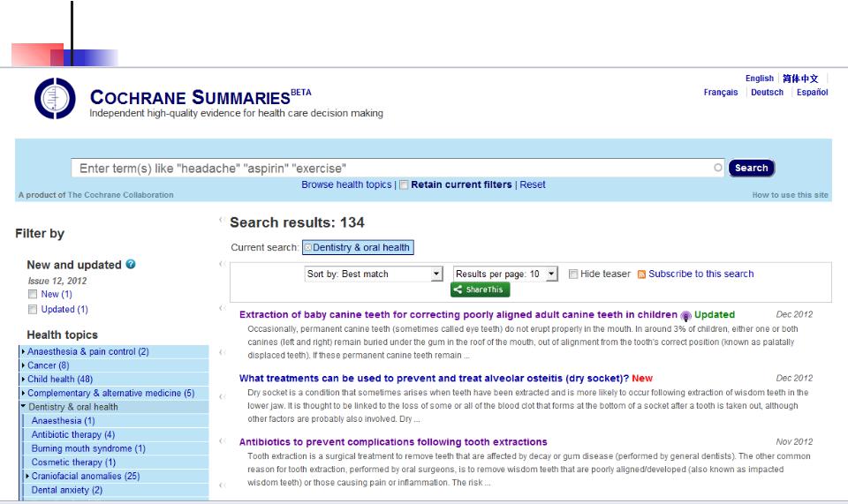Click the Search results: 134 heading
Image resolution: width=848 pixels, height=504 pixels.
(x=297, y=222)
